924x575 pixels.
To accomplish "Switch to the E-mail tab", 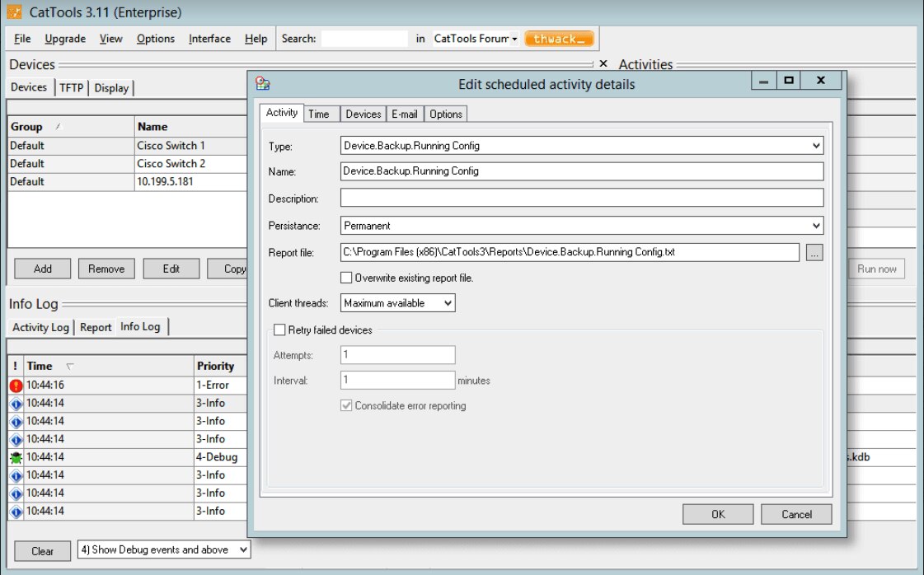I will [x=405, y=114].
